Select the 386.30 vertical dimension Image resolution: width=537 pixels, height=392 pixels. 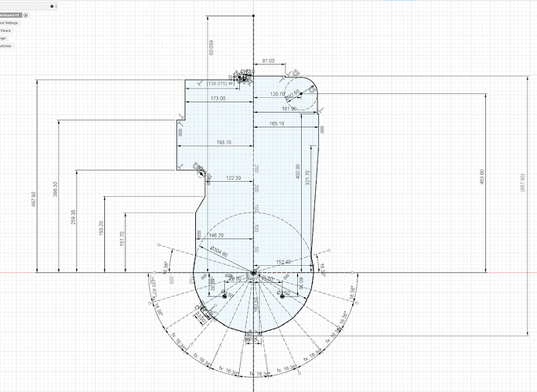tap(55, 189)
